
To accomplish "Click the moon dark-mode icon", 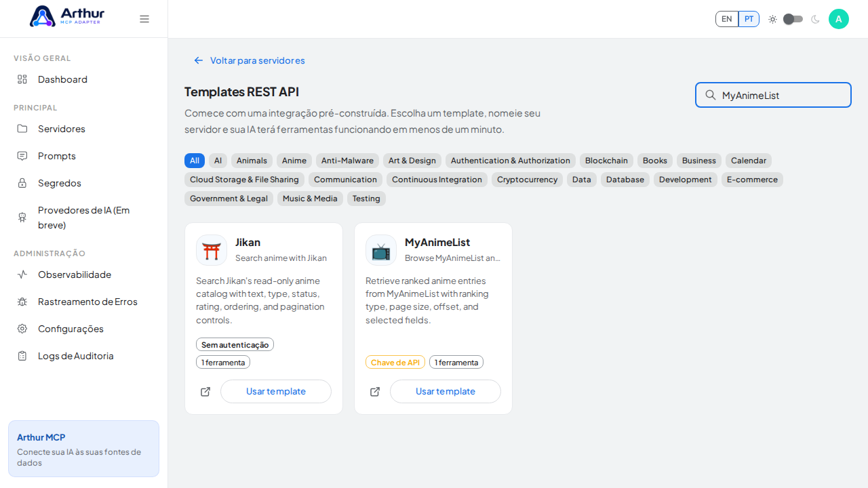I will pos(815,19).
